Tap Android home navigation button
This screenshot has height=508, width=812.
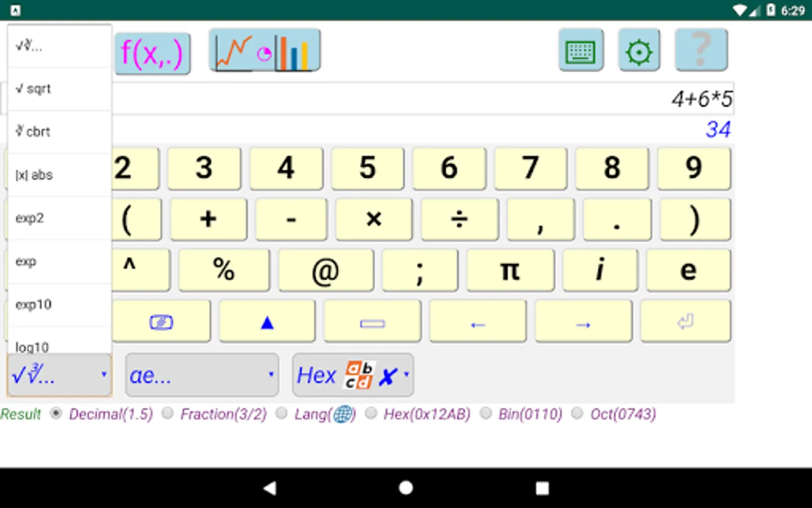click(x=406, y=488)
